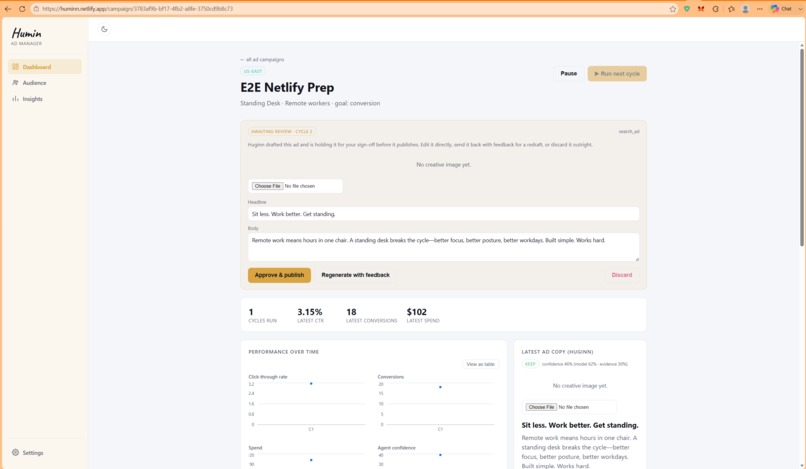
Task: Click the PERFORMANCE OVER TIME heading
Action: click(x=283, y=352)
